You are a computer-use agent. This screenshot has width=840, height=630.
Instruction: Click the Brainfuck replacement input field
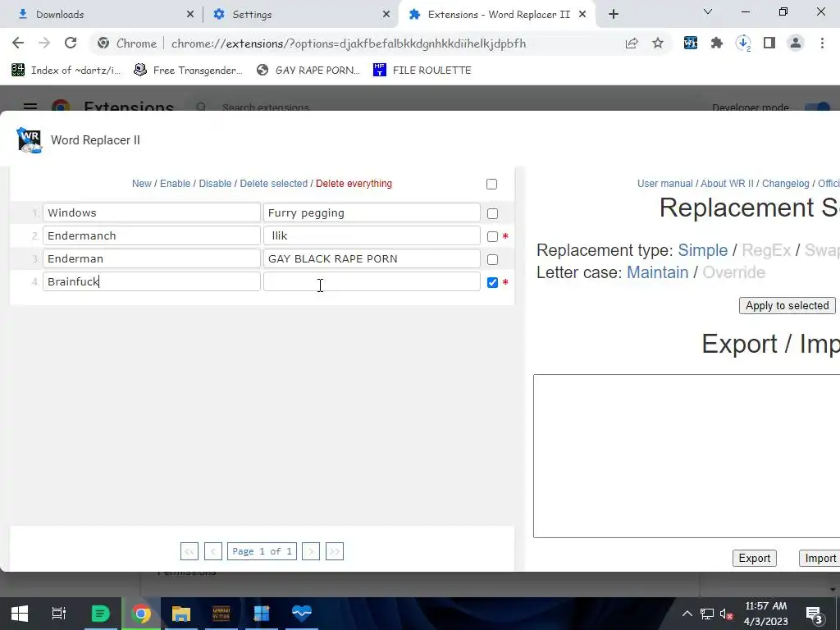[x=372, y=282]
